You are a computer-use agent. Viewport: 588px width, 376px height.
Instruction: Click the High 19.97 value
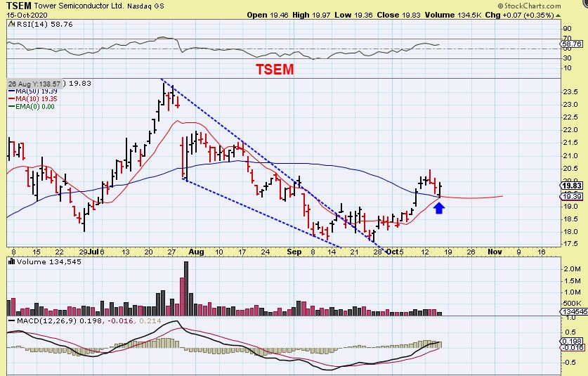click(x=311, y=15)
